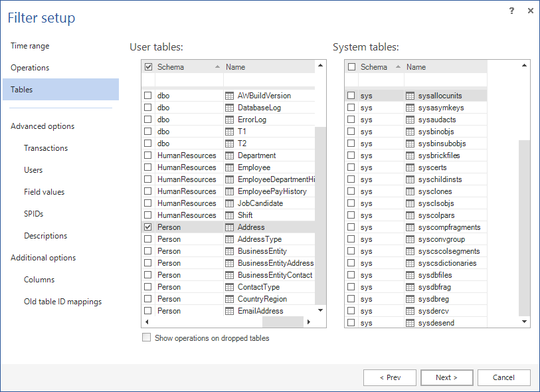Sort user tables by Schema column header
Viewport: 540px width, 392px height.
[x=183, y=67]
